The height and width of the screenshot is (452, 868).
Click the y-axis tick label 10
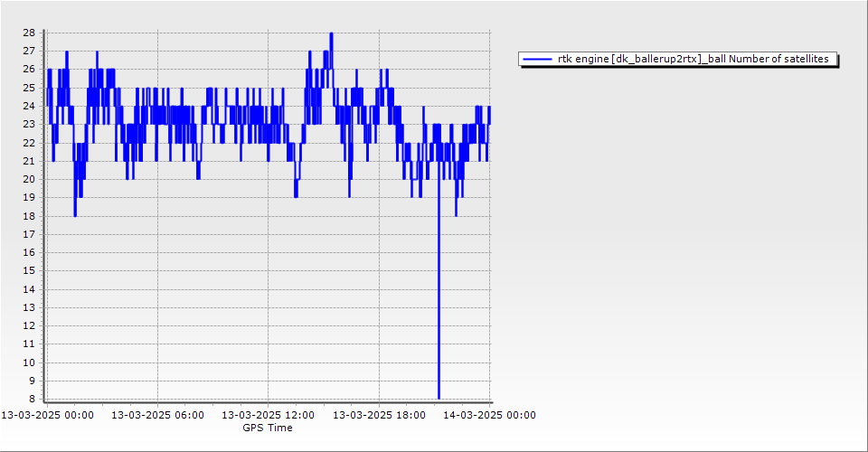click(x=29, y=363)
